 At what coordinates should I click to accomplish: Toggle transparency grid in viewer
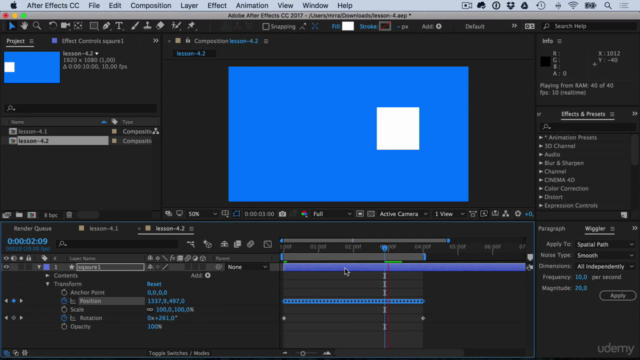tap(371, 214)
